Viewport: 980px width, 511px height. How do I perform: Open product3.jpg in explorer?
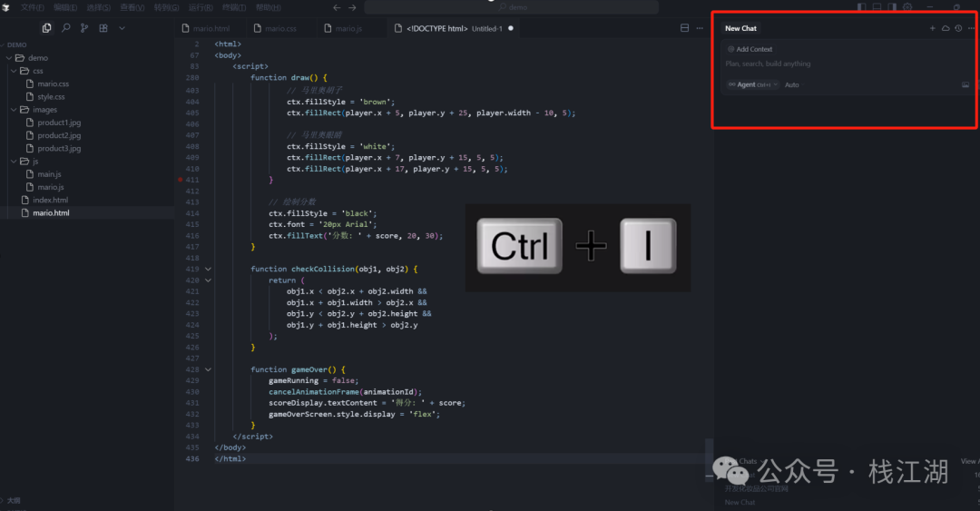(x=87, y=148)
